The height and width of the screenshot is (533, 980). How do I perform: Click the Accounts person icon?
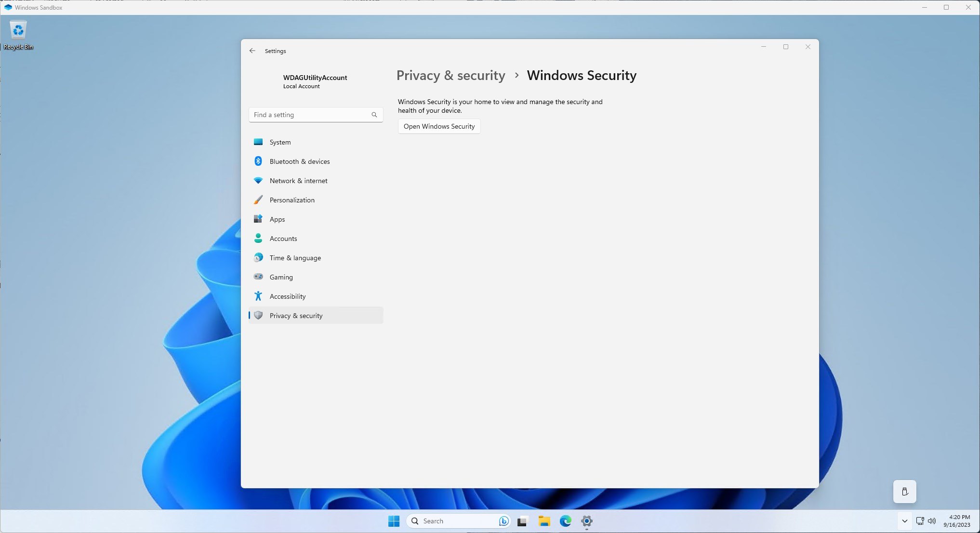[x=258, y=238]
